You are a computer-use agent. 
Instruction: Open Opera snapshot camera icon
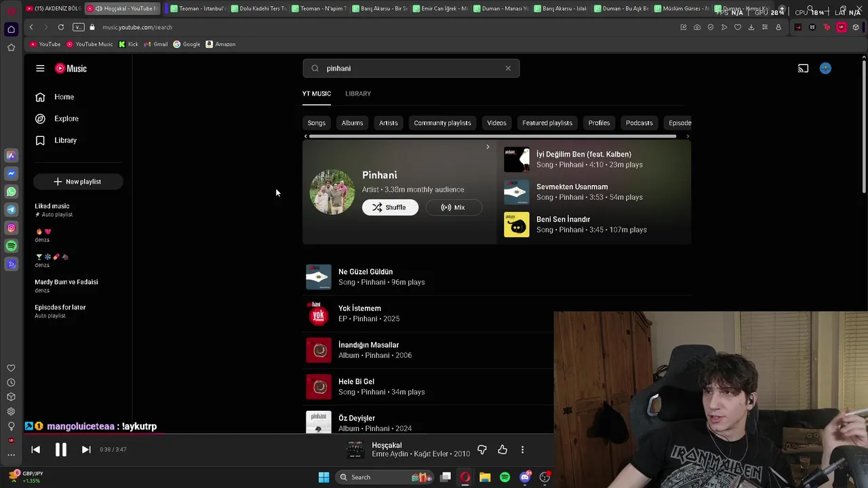pyautogui.click(x=697, y=27)
